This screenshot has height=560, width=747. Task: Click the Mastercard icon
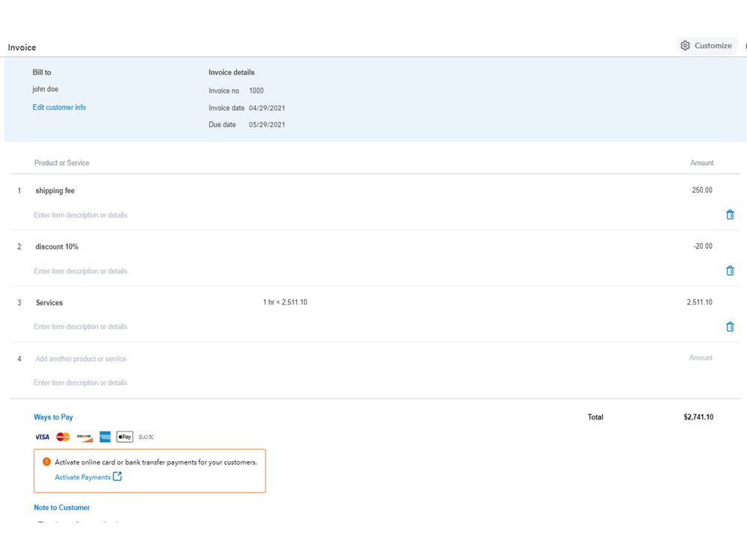pyautogui.click(x=63, y=437)
